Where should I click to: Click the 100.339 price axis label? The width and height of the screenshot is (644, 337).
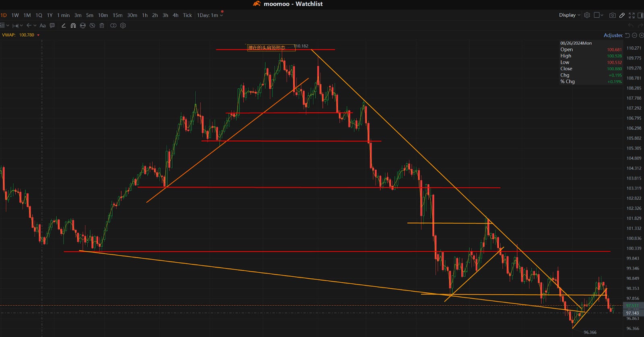634,249
